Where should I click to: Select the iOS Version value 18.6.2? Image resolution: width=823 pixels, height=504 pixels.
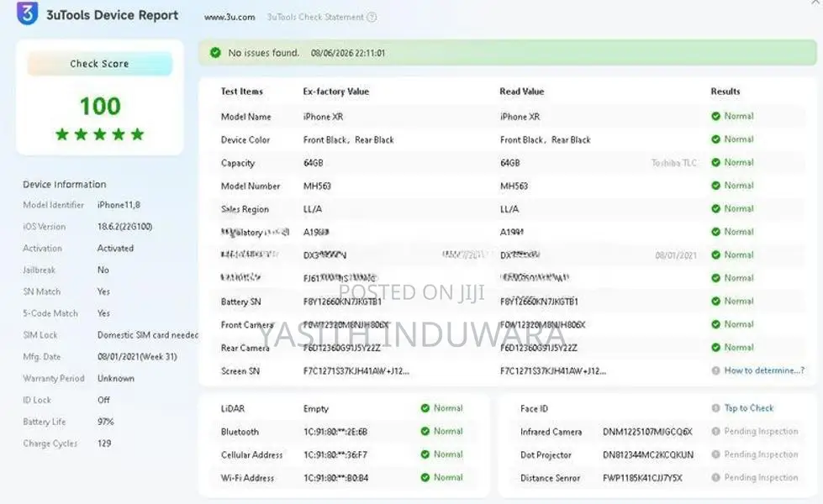(x=125, y=226)
